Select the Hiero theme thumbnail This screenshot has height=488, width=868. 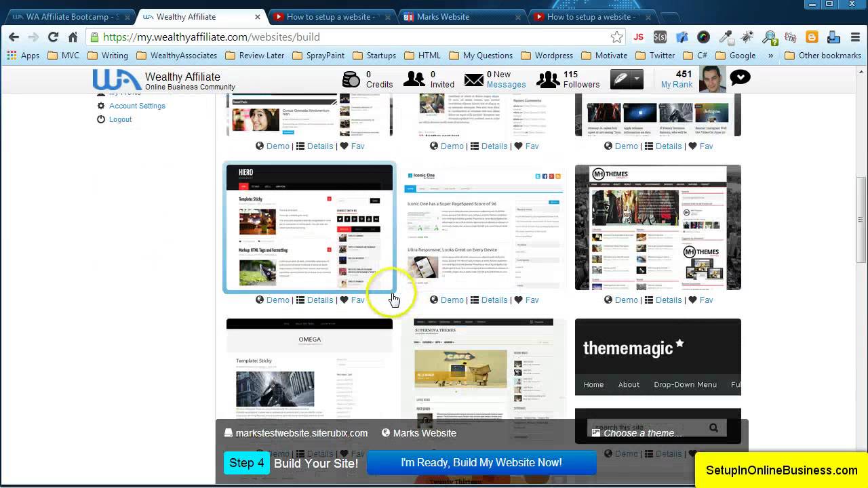(309, 227)
